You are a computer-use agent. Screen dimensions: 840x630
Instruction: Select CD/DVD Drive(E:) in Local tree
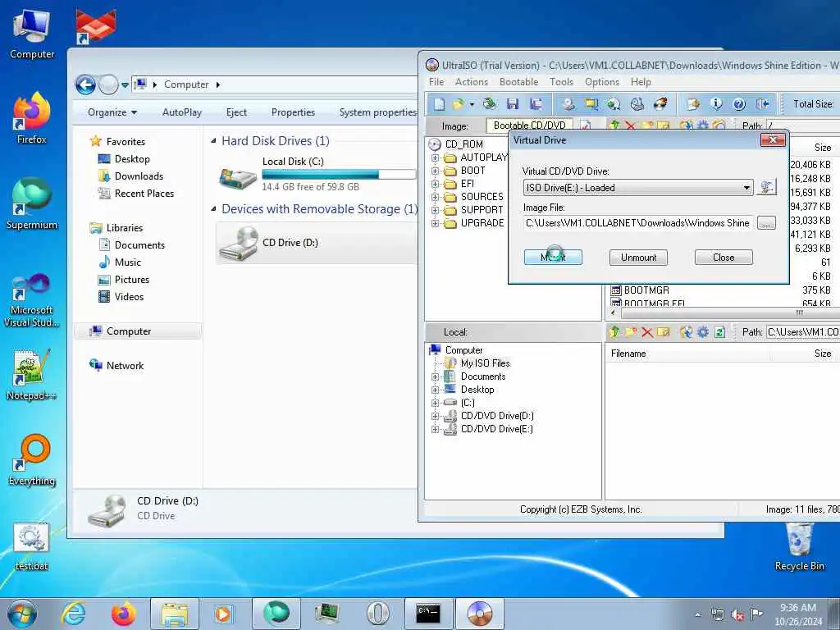tap(496, 429)
